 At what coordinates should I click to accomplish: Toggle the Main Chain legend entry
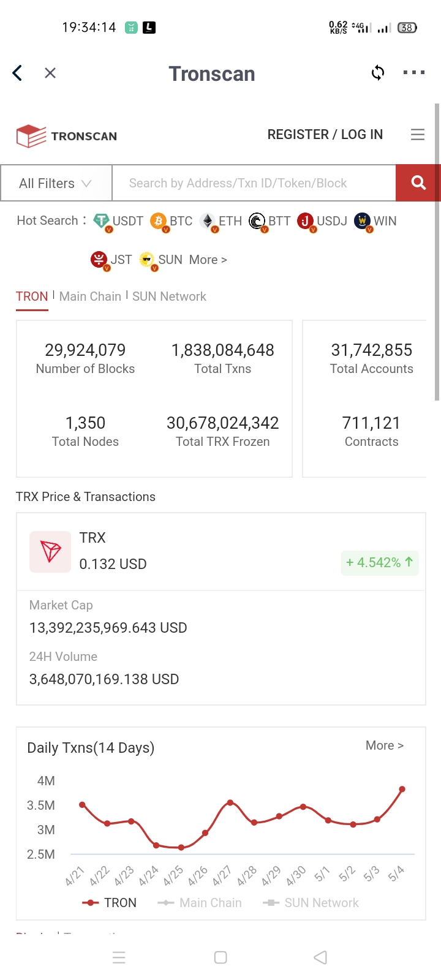point(200,903)
